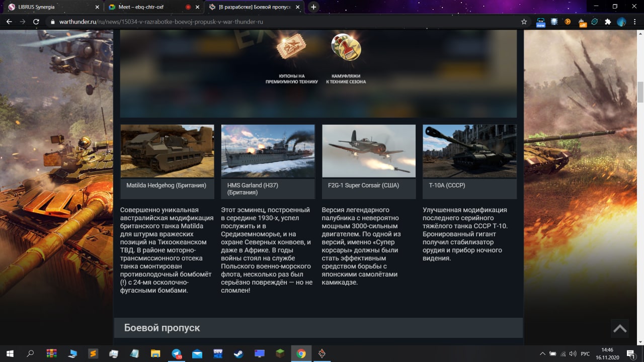Open File Explorer from the taskbar
644x362 pixels.
(x=155, y=353)
